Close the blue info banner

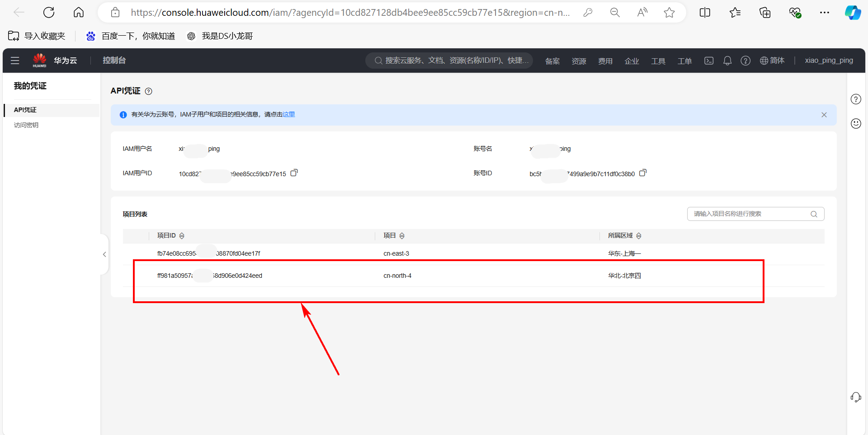pyautogui.click(x=824, y=115)
